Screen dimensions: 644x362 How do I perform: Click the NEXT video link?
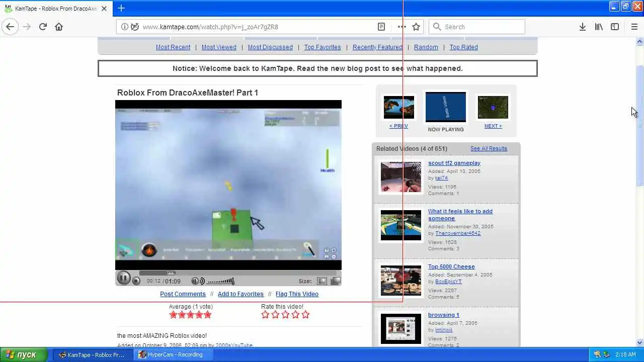(493, 126)
